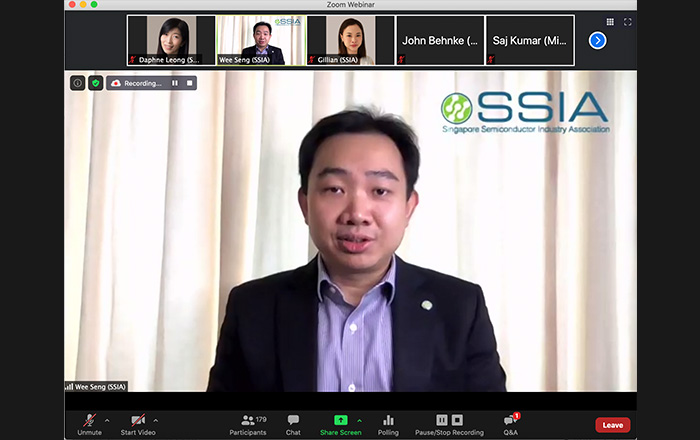Click the green encryption shield icon
The image size is (700, 440).
pos(95,83)
